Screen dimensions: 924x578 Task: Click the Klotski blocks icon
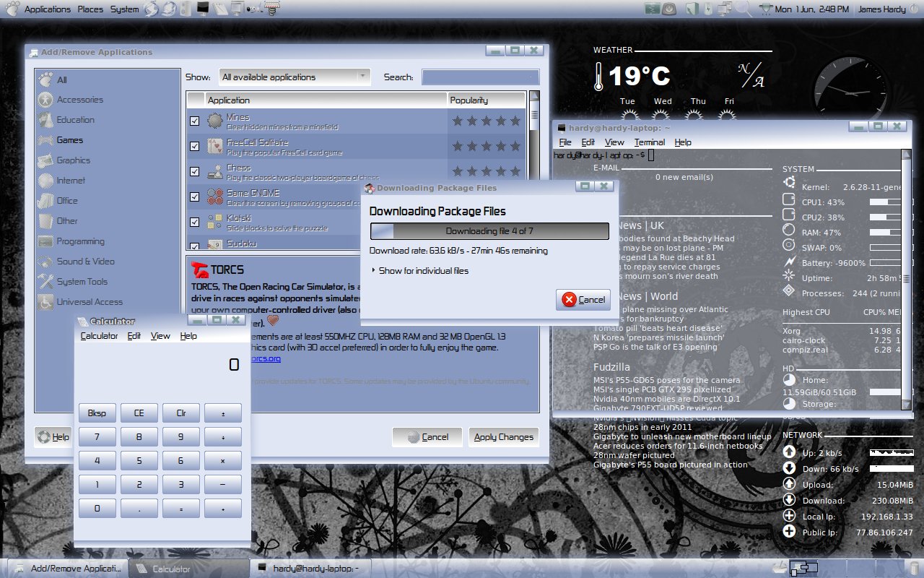click(x=215, y=222)
